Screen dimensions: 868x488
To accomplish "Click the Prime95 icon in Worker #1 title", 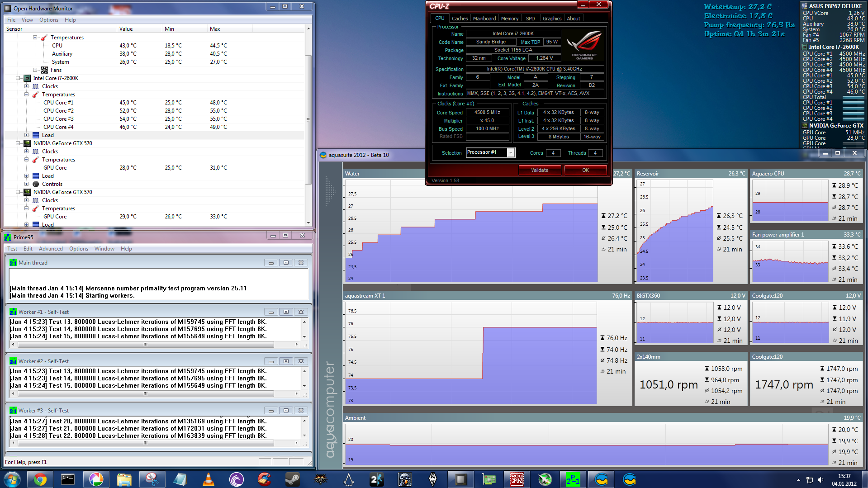I will coord(13,312).
